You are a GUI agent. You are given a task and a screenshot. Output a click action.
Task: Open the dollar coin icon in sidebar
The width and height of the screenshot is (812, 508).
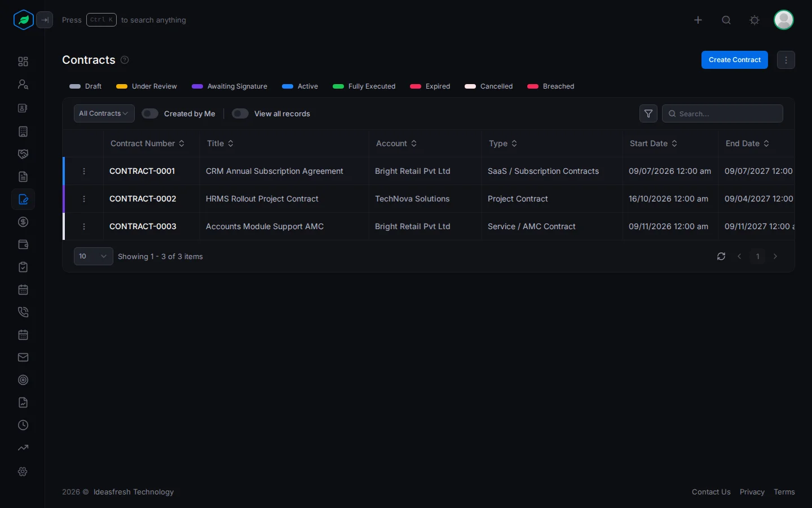coord(23,222)
